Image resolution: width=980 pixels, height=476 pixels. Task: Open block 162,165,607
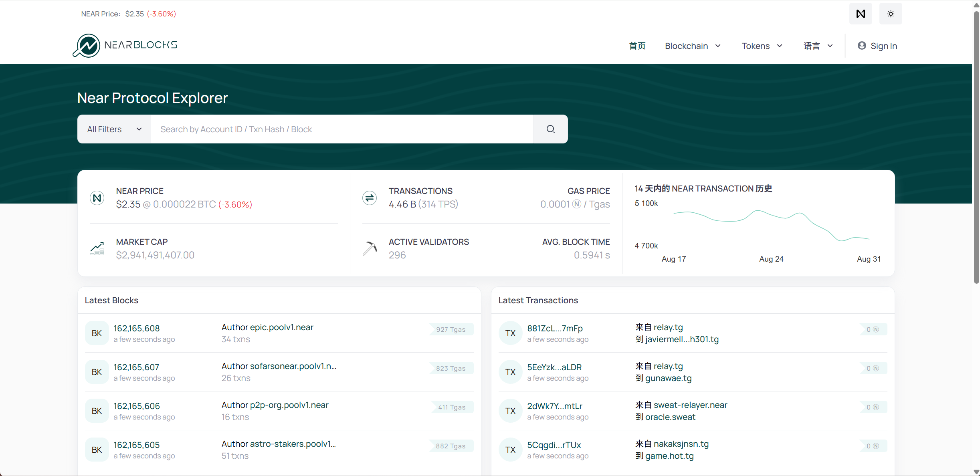[x=136, y=367]
